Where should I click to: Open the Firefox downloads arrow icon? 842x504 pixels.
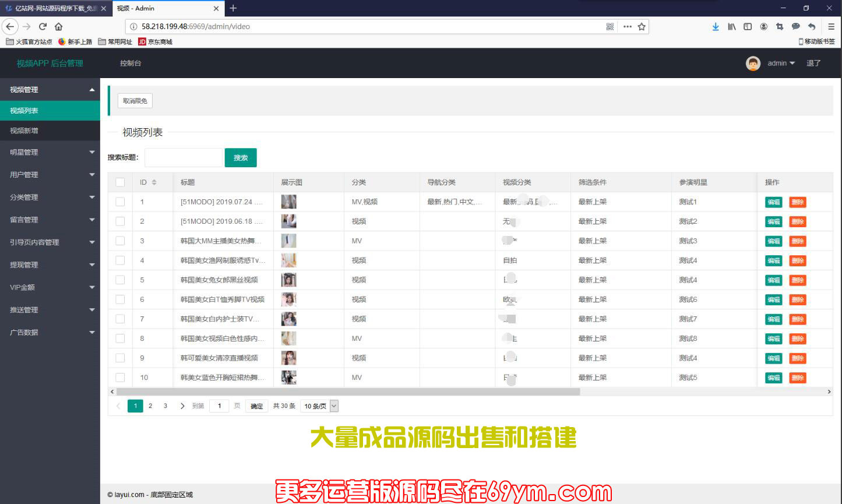click(x=716, y=26)
